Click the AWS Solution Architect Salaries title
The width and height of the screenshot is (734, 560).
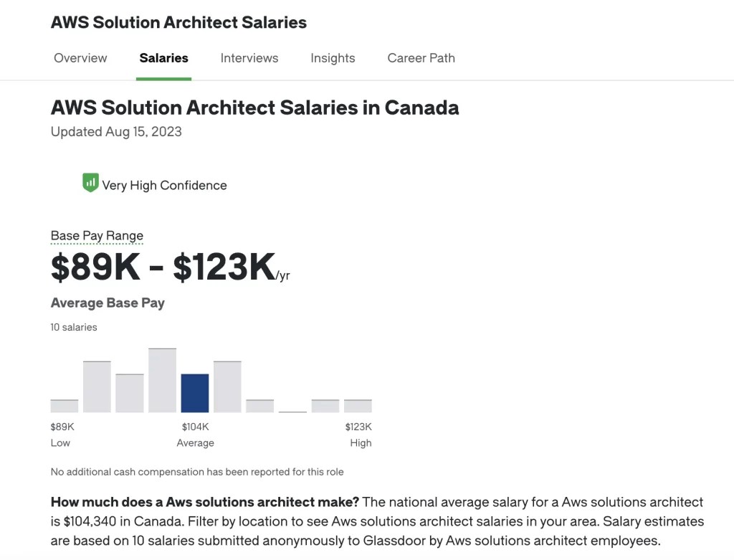[178, 22]
